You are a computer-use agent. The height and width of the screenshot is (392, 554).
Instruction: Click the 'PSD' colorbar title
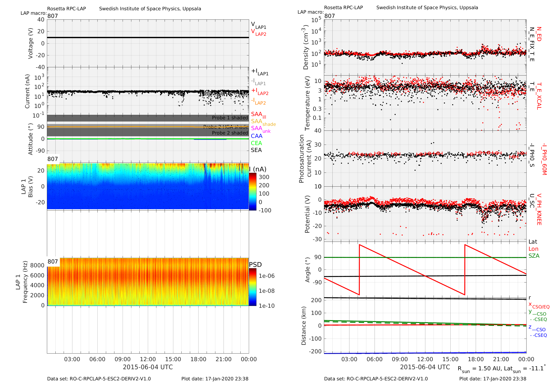point(255,265)
